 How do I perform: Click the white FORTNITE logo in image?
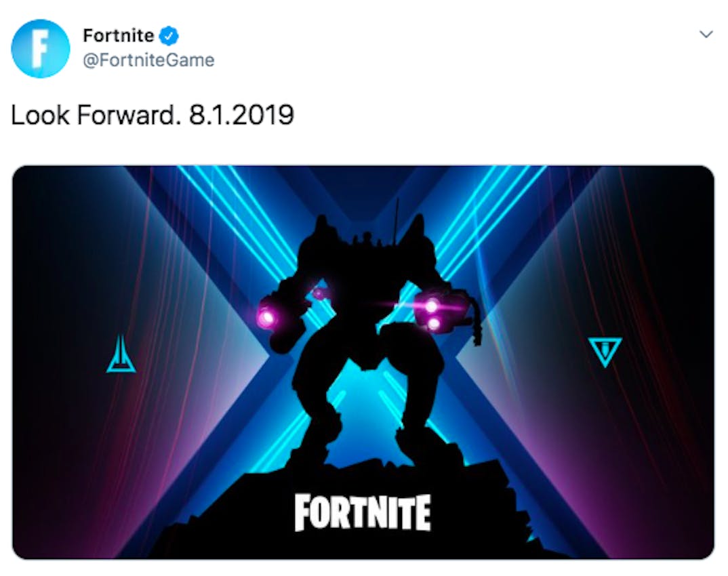pyautogui.click(x=363, y=512)
